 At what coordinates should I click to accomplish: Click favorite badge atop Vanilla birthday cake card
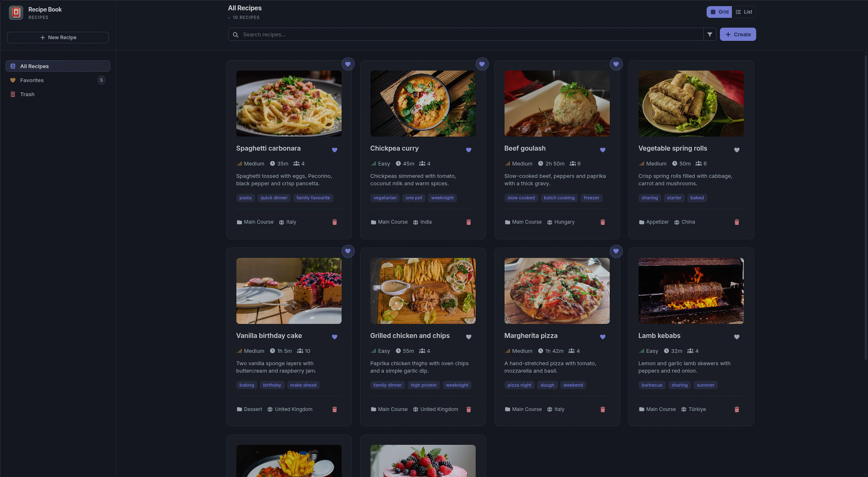pyautogui.click(x=348, y=251)
